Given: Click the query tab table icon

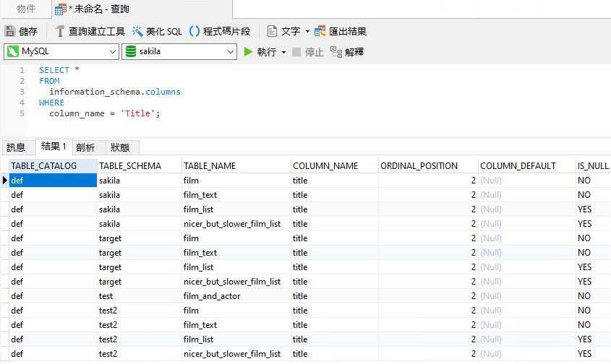Looking at the screenshot, I should (x=61, y=9).
